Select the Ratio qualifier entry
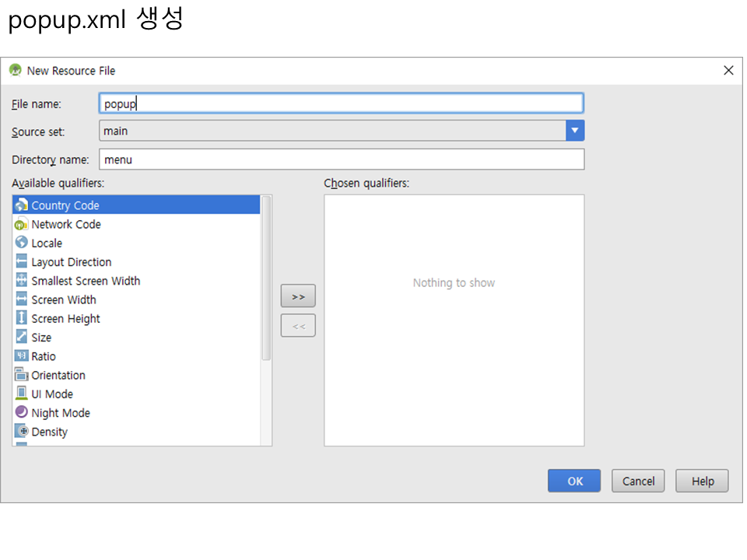The image size is (747, 560). point(44,356)
